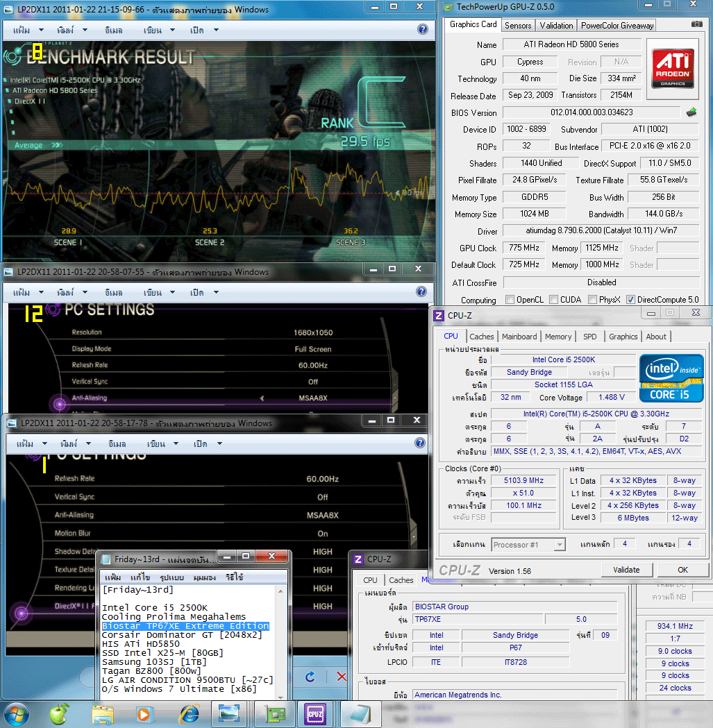Click อีเมล in the 20-58-17-78 window
Viewport: 713px width, 728px height.
[x=117, y=444]
